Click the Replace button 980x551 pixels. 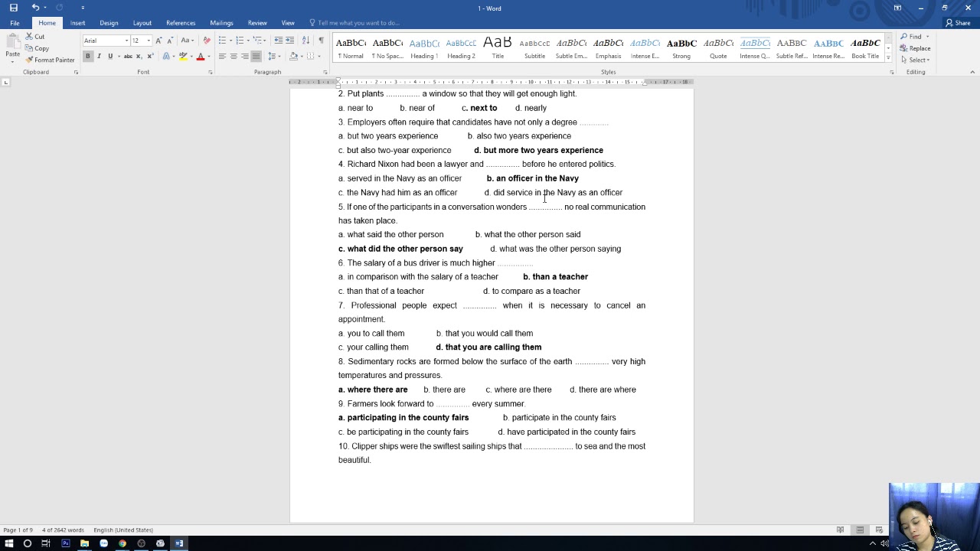click(916, 48)
